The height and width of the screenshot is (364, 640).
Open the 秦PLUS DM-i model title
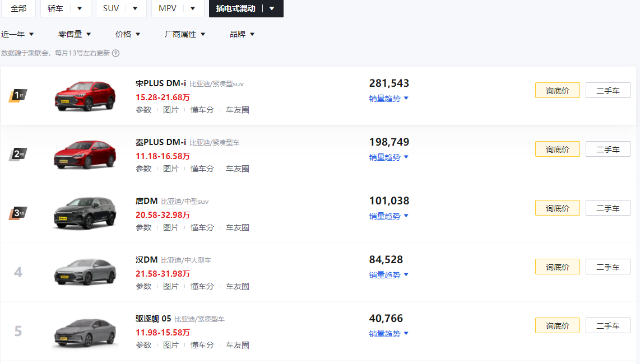click(x=161, y=142)
